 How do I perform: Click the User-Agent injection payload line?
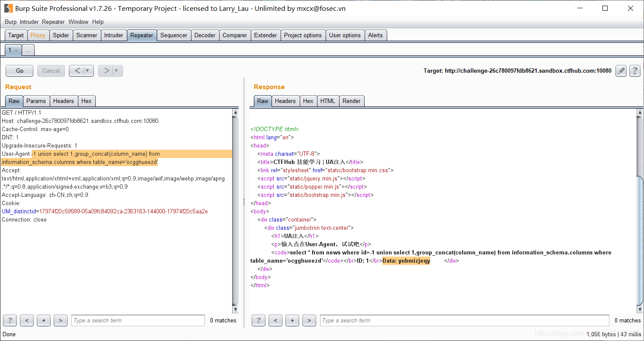pyautogui.click(x=117, y=158)
